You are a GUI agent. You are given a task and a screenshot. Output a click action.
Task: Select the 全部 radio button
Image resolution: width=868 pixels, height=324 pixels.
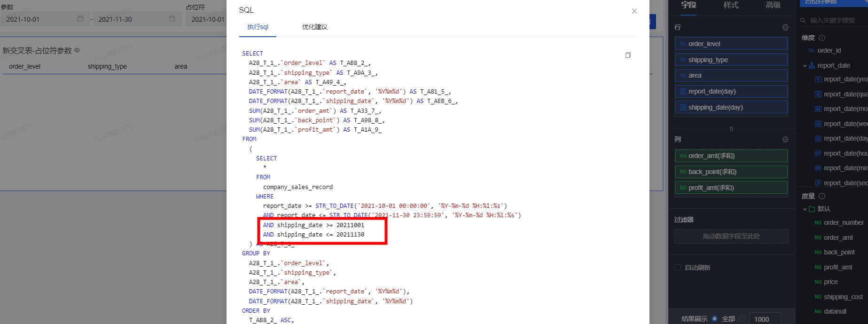[714, 319]
